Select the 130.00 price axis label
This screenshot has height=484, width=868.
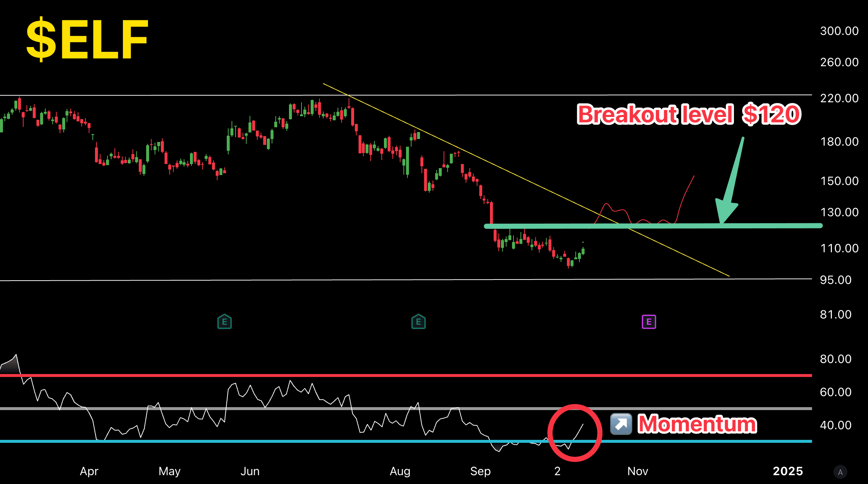point(839,212)
